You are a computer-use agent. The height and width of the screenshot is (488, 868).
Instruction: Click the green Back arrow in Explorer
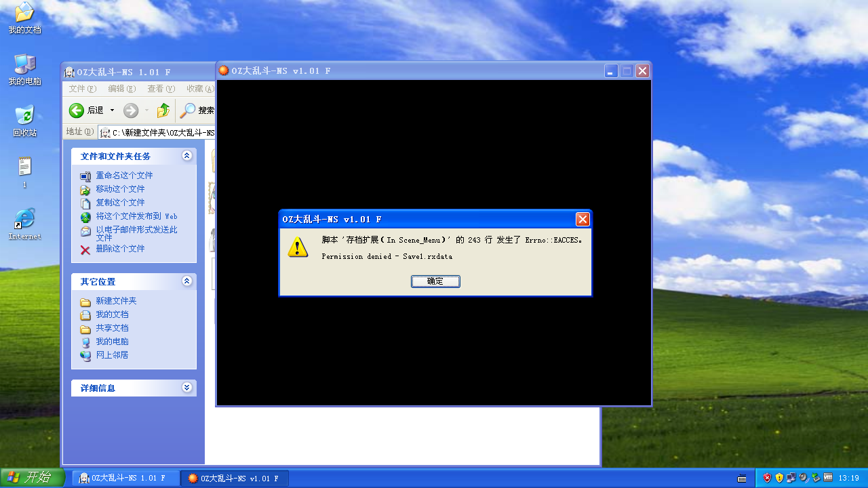[x=77, y=110]
